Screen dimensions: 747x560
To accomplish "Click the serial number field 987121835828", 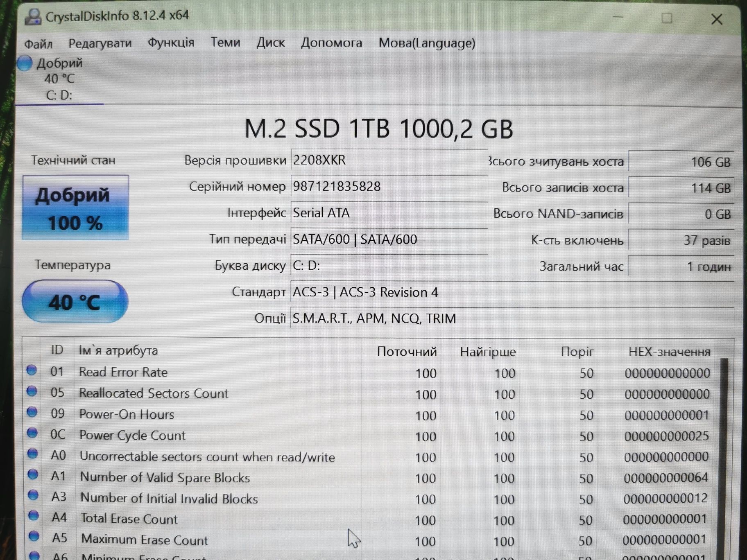I will [389, 187].
